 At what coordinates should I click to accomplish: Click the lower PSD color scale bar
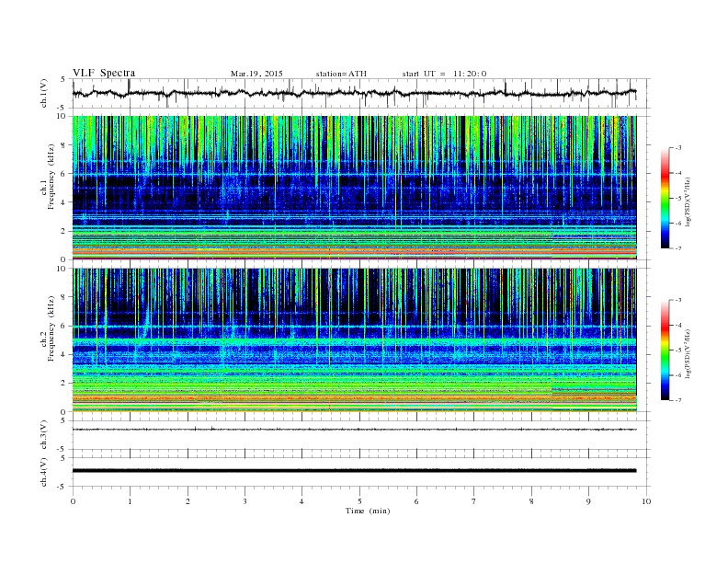(x=665, y=350)
